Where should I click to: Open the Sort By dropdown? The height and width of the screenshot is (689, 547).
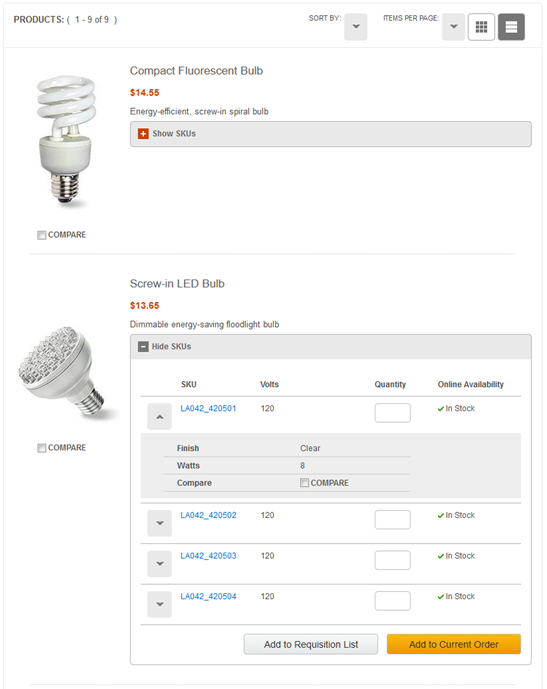pyautogui.click(x=356, y=27)
